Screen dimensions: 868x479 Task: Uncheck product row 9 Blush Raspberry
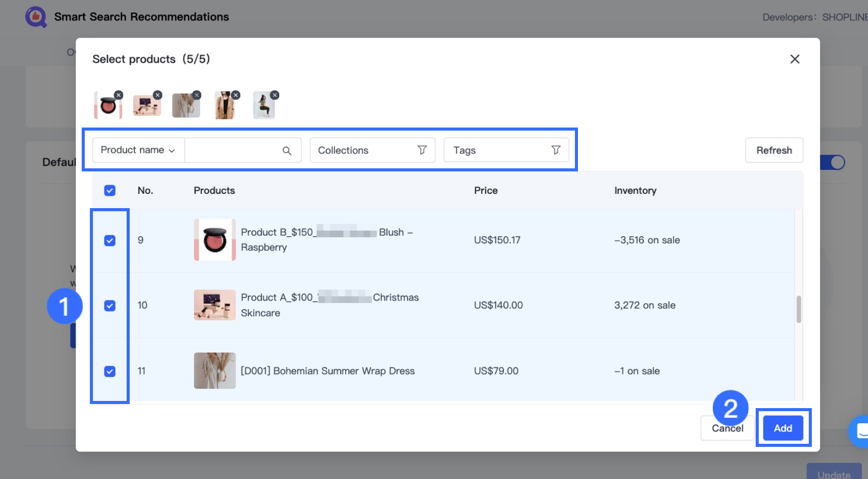[x=109, y=240]
